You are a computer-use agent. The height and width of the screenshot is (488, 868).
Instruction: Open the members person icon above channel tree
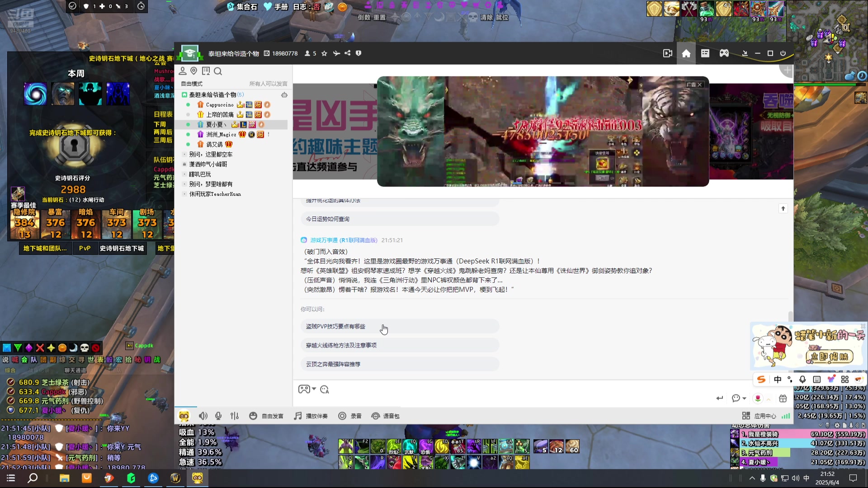pos(183,71)
